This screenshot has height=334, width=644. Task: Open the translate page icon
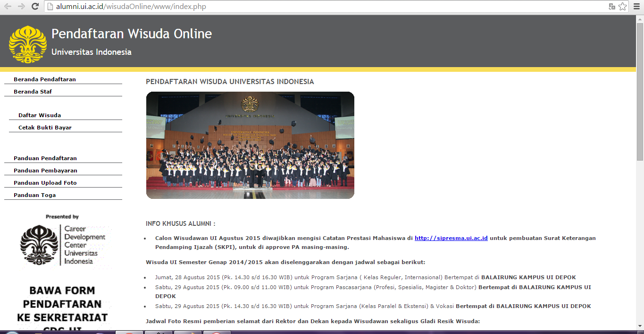[612, 7]
